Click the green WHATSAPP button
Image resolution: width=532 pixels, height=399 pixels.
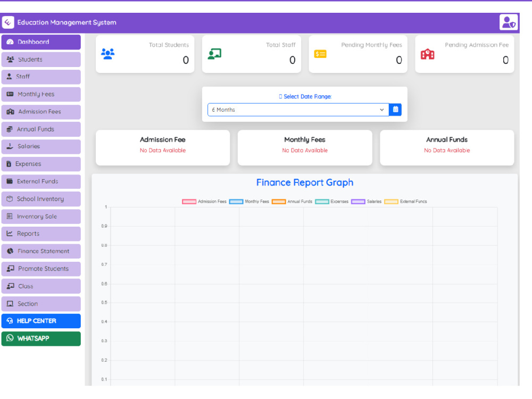pos(41,338)
